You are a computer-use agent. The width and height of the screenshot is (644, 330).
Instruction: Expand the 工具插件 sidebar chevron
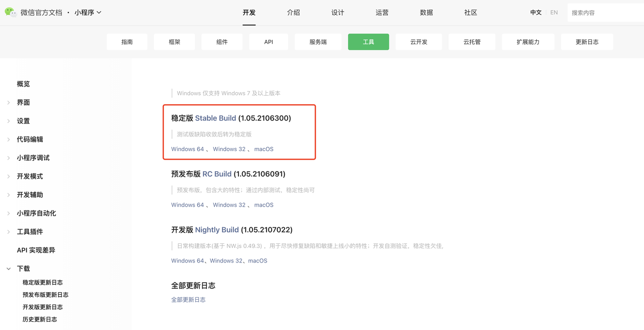click(x=9, y=232)
